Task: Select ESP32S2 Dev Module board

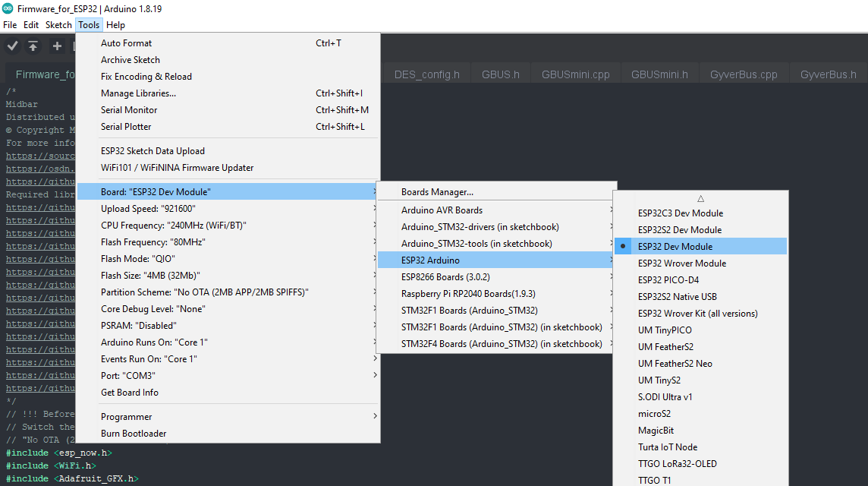Action: click(x=700, y=229)
